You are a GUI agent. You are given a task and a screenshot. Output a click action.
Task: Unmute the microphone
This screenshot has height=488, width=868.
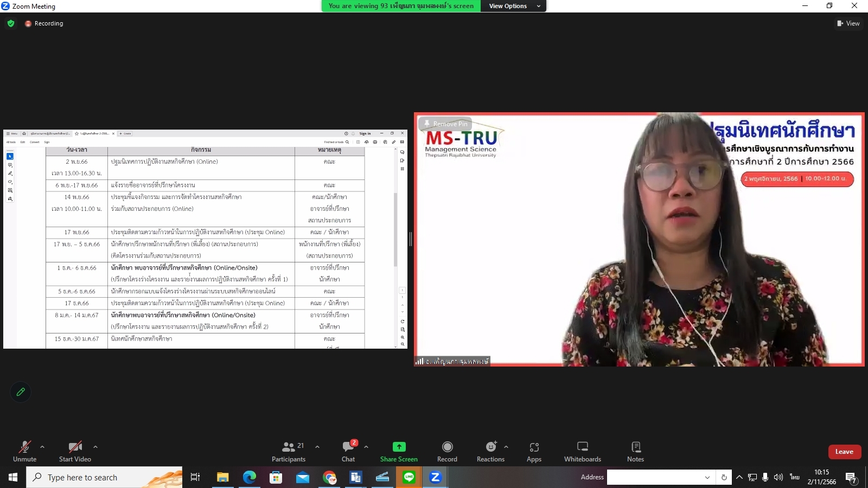(25, 451)
